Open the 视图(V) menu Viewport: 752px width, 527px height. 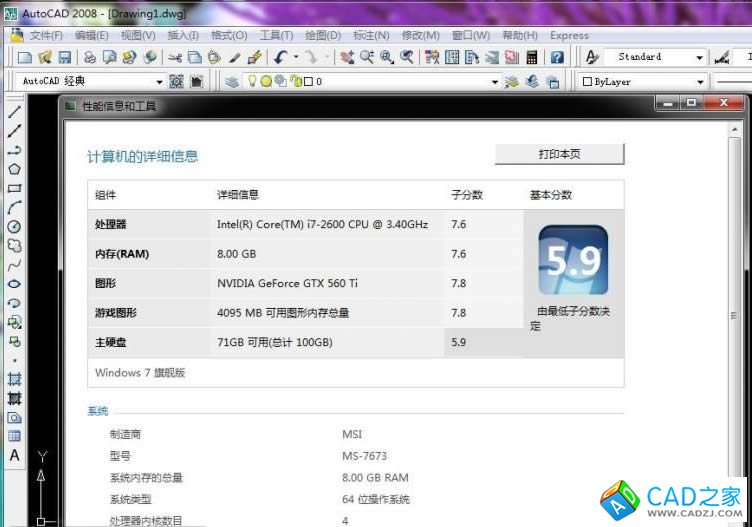point(138,36)
